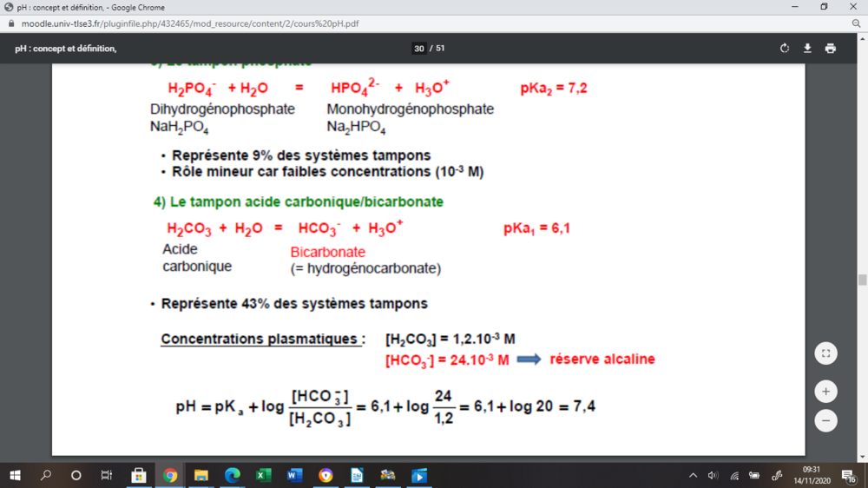868x488 pixels.
Task: Open Task View on the taskbar
Action: (107, 475)
